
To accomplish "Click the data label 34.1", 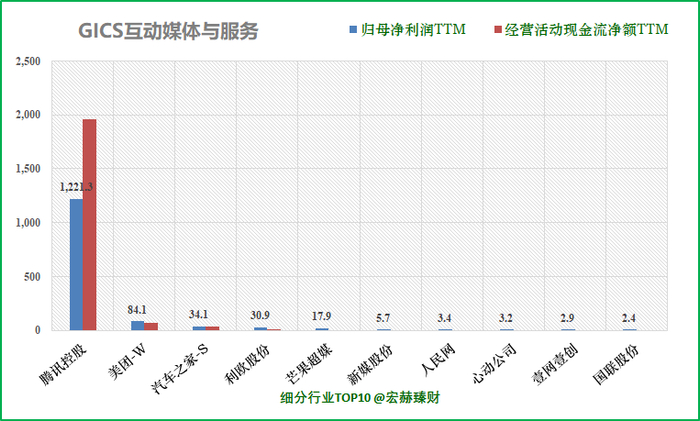I will (x=198, y=315).
